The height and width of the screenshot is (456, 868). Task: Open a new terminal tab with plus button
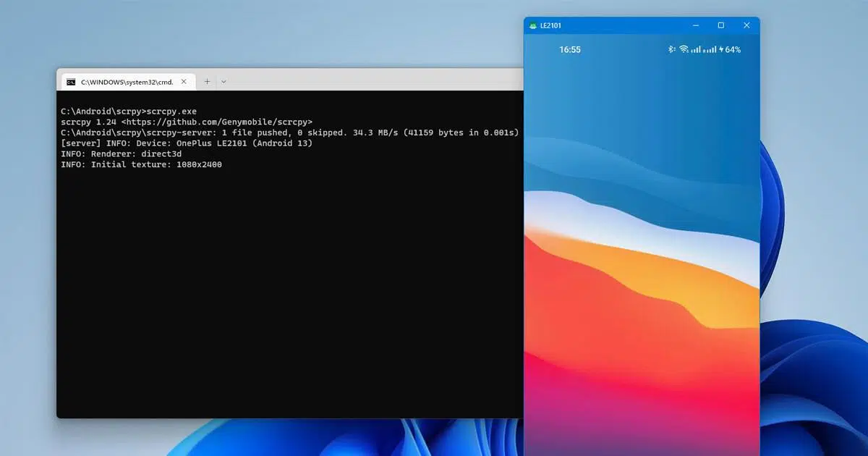[207, 82]
